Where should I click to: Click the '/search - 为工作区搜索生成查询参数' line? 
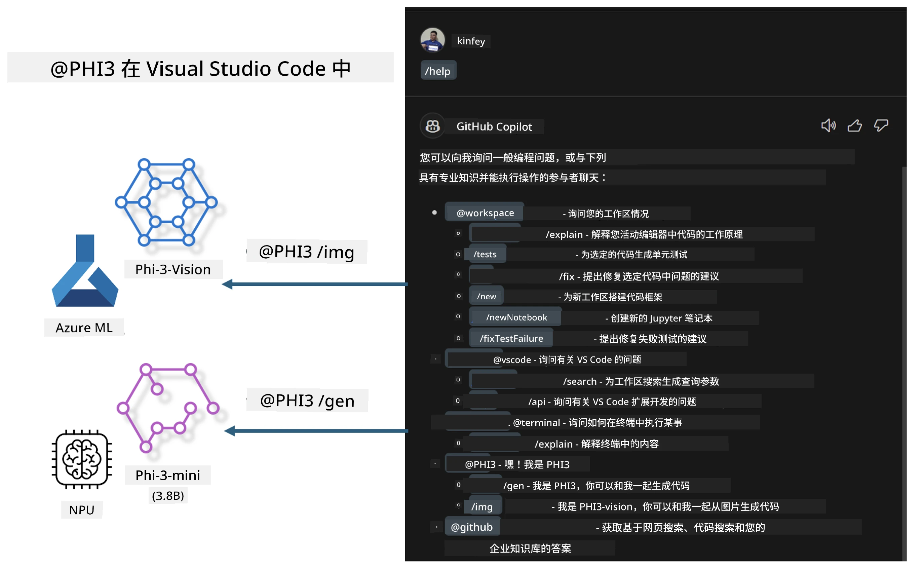[641, 381]
